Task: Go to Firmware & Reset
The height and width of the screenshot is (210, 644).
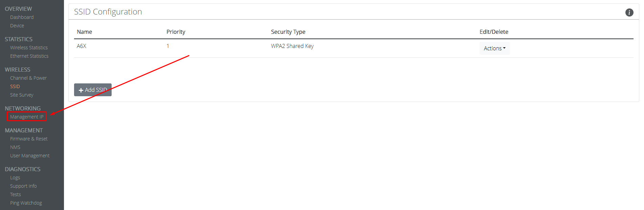Action: click(29, 139)
